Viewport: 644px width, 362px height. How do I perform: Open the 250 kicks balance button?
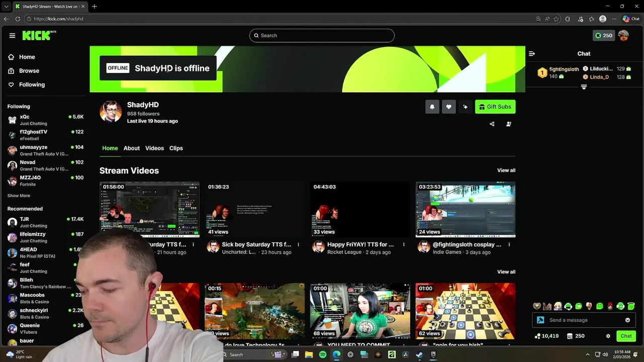[x=604, y=35]
